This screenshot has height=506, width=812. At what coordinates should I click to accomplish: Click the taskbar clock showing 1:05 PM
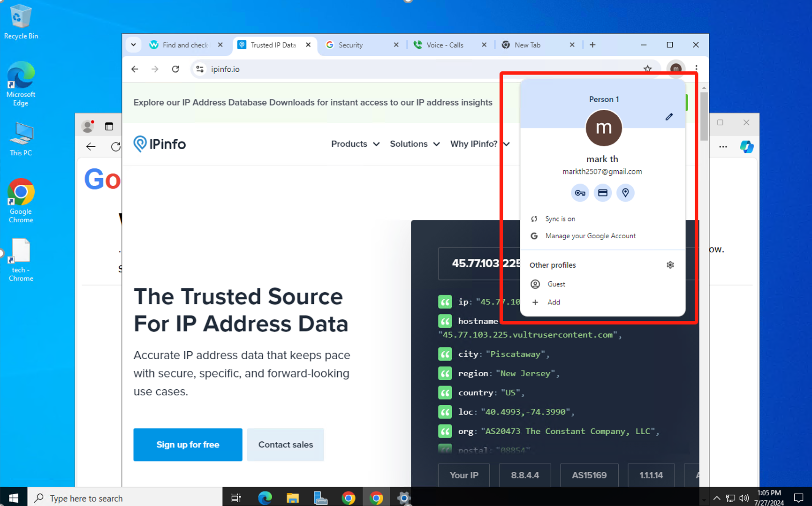[x=769, y=498]
